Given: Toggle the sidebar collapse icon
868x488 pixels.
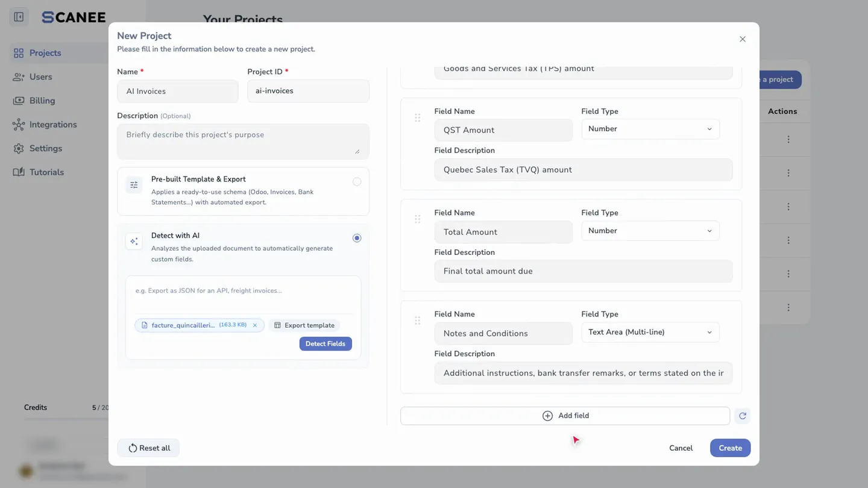Looking at the screenshot, I should (19, 17).
